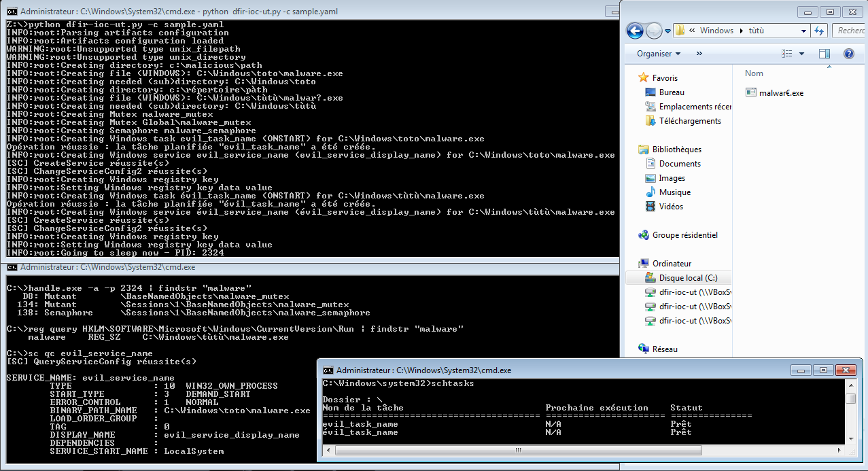
Task: Click the handle.exe cmd window's title bar icon
Action: pyautogui.click(x=12, y=267)
